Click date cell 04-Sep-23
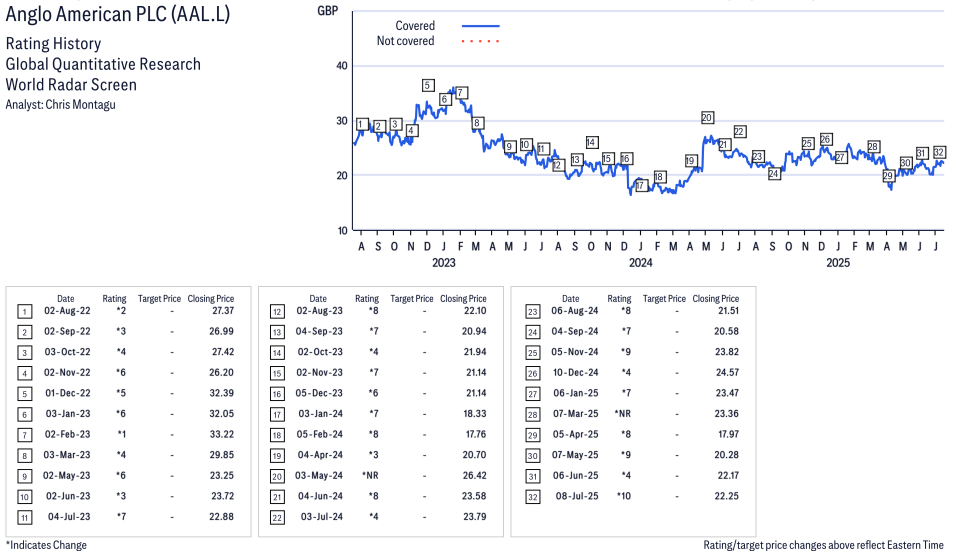Screen dimensions: 955x551 319,331
